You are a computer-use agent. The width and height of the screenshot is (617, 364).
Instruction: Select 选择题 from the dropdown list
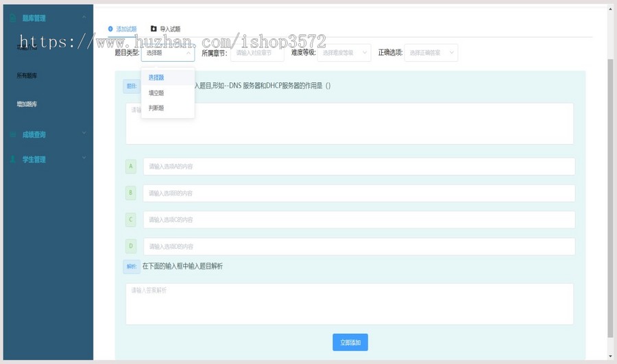168,77
